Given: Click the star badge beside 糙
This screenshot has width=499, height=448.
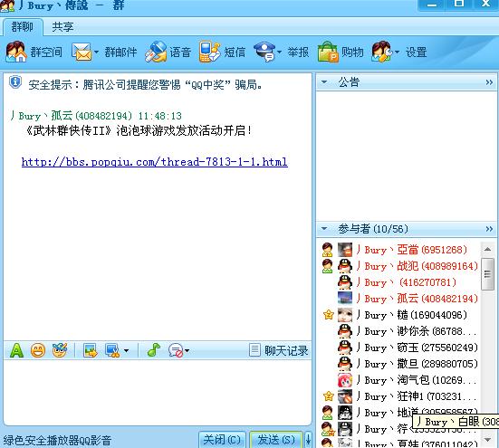Looking at the screenshot, I should (328, 315).
